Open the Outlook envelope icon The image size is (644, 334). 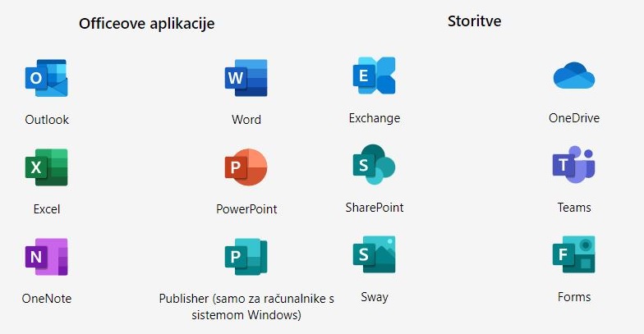[46, 78]
